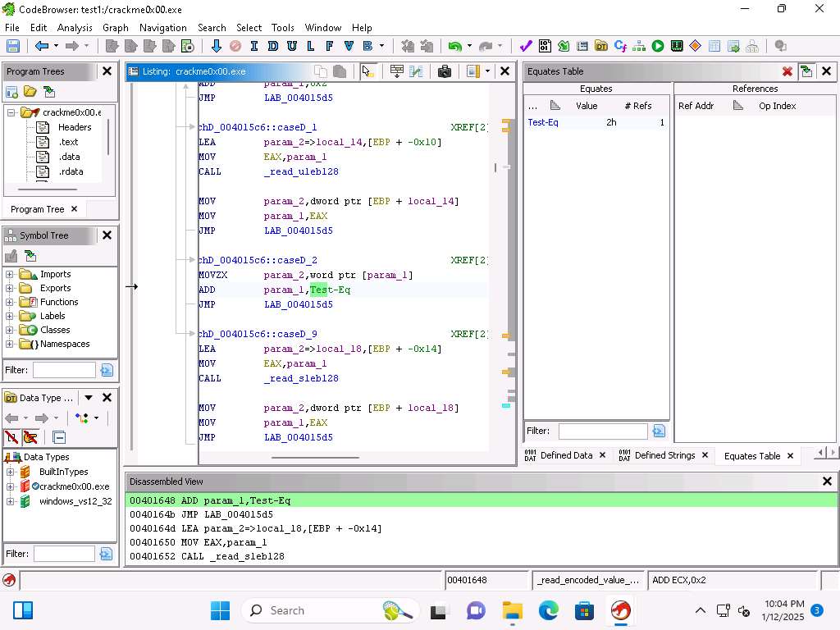840x630 pixels.
Task: Click the Equates Table filter input field
Action: click(602, 431)
